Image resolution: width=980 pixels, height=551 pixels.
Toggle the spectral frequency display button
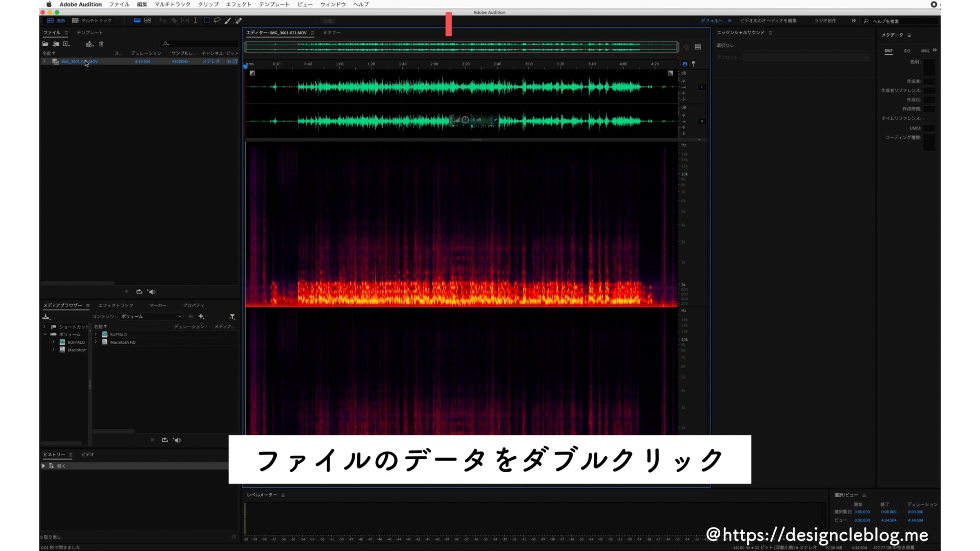[x=137, y=20]
